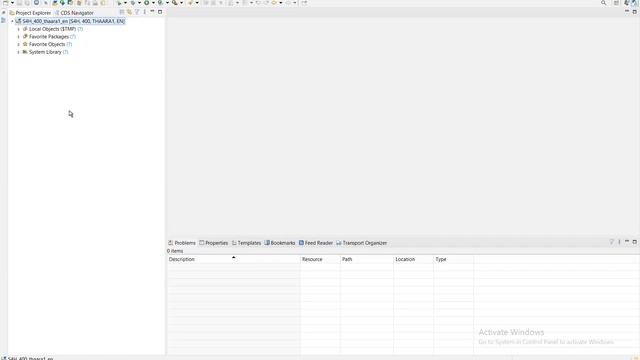The image size is (640, 360).
Task: Open the External Tools dropdown arrow
Action: 181,3
